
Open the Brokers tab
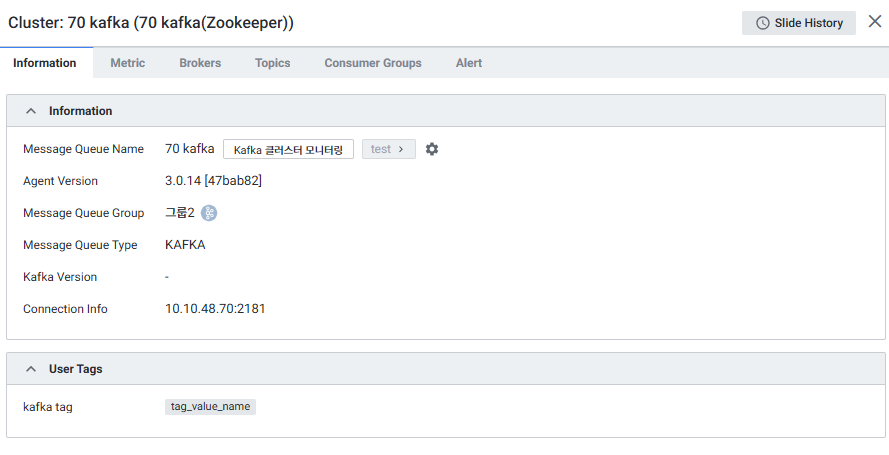point(200,63)
